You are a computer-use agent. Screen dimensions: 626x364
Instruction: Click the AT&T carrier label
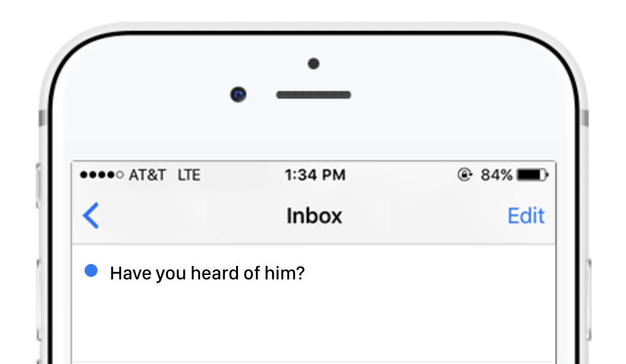coord(148,175)
